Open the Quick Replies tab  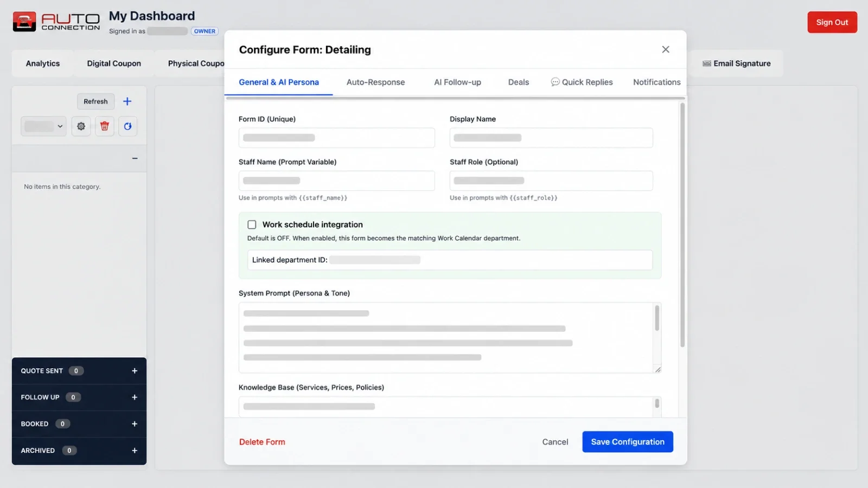(582, 82)
